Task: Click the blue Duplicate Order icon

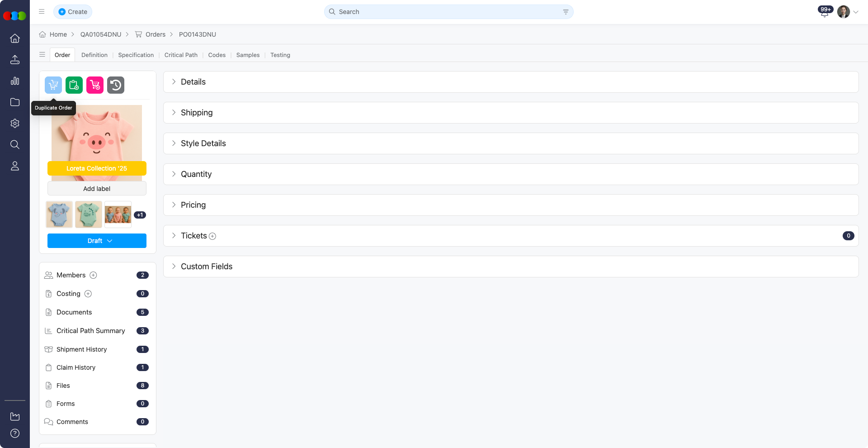Action: tap(53, 85)
